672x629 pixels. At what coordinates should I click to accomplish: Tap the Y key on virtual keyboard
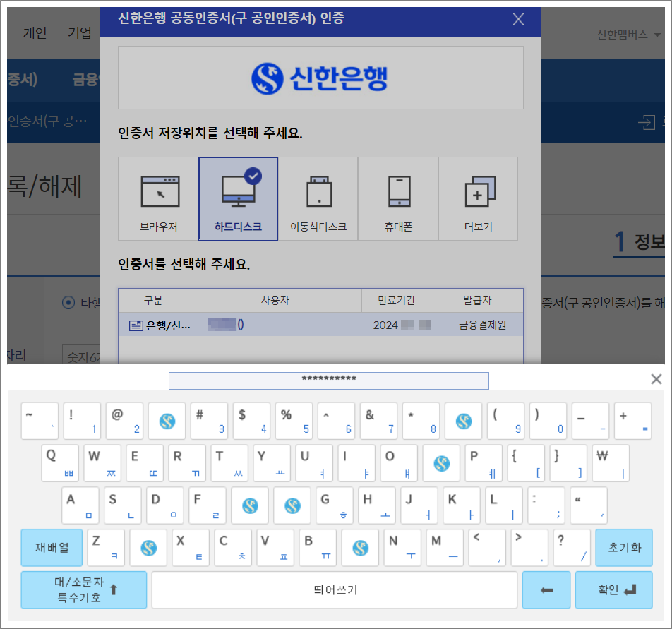tap(272, 463)
